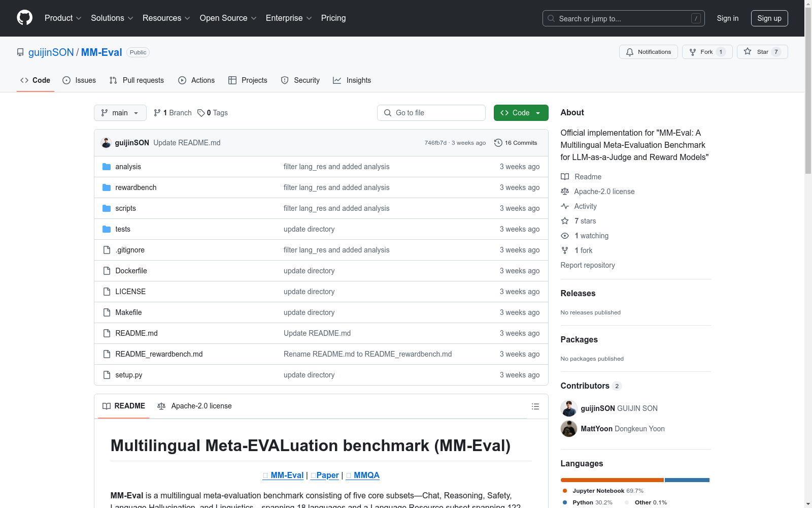Click the repository icon beside guijinSON
This screenshot has width=812, height=508.
click(20, 52)
